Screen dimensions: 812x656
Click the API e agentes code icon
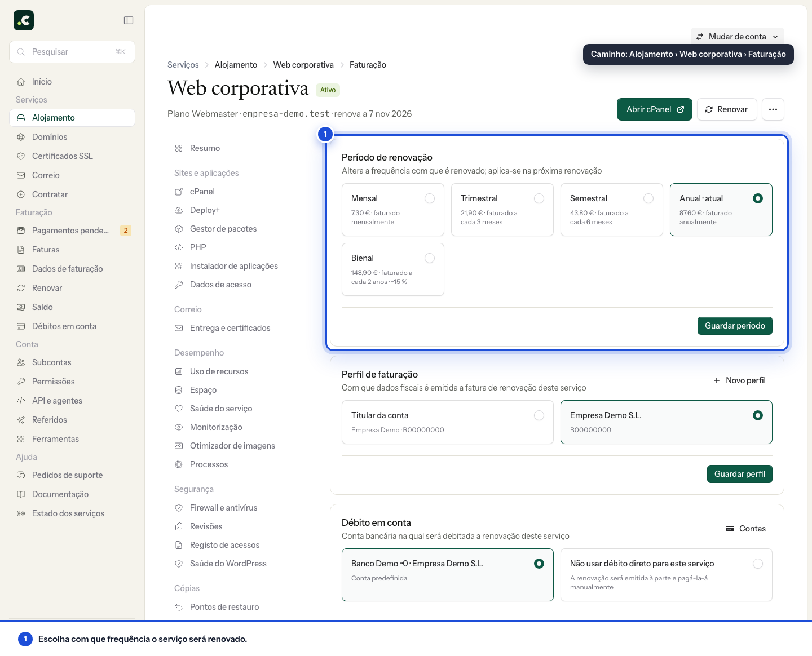pos(21,401)
